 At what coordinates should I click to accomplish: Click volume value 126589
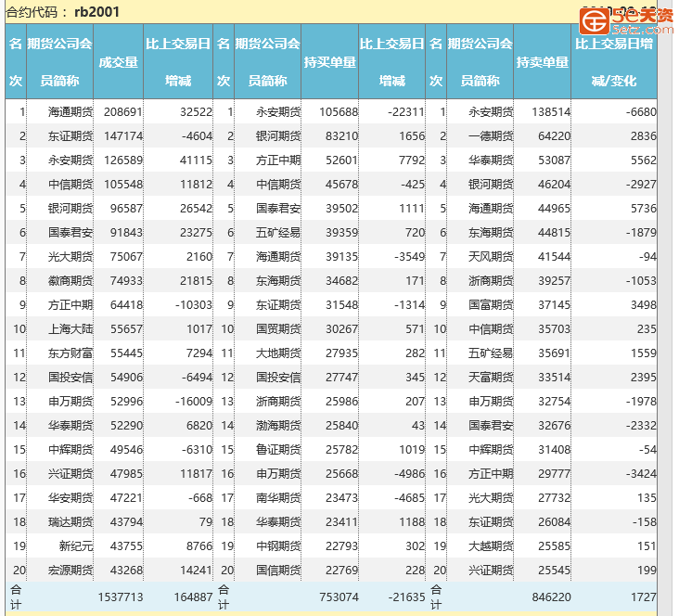(x=123, y=160)
